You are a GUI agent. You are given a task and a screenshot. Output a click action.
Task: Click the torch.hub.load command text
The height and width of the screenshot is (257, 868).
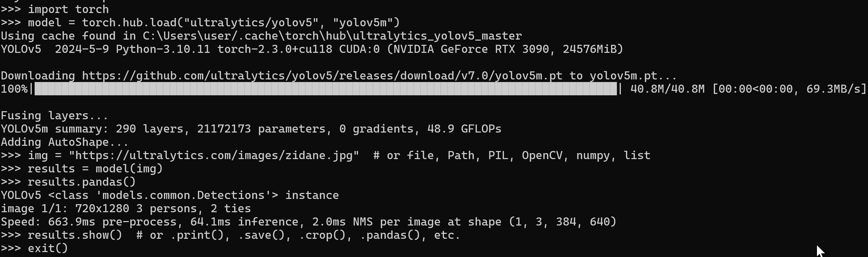coord(241,23)
